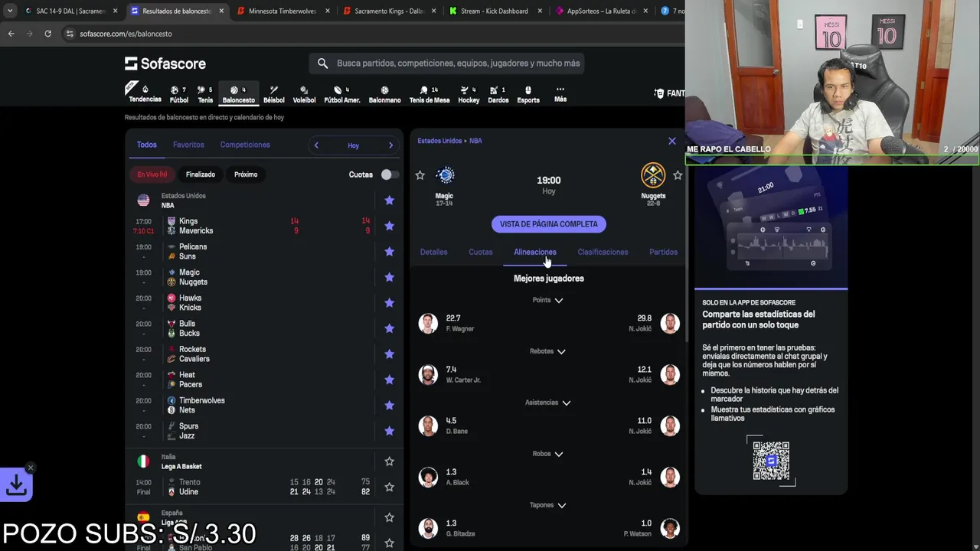This screenshot has width=980, height=551.
Task: Click the Magic team logo
Action: (445, 175)
